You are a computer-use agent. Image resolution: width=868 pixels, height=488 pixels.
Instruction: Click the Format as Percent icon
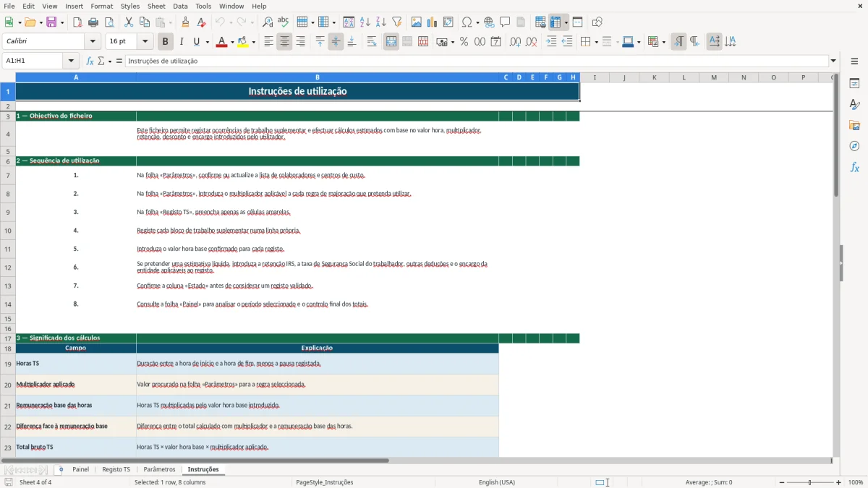click(x=464, y=42)
